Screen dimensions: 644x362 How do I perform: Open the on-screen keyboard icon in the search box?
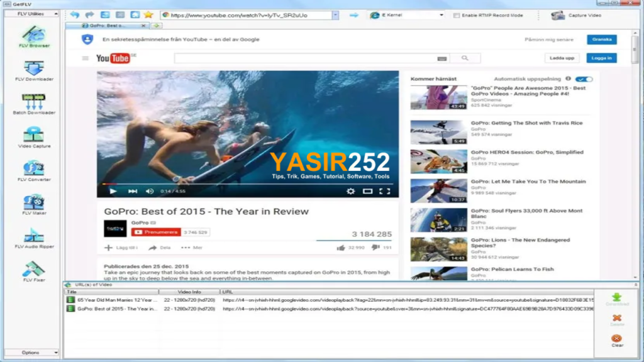click(442, 58)
